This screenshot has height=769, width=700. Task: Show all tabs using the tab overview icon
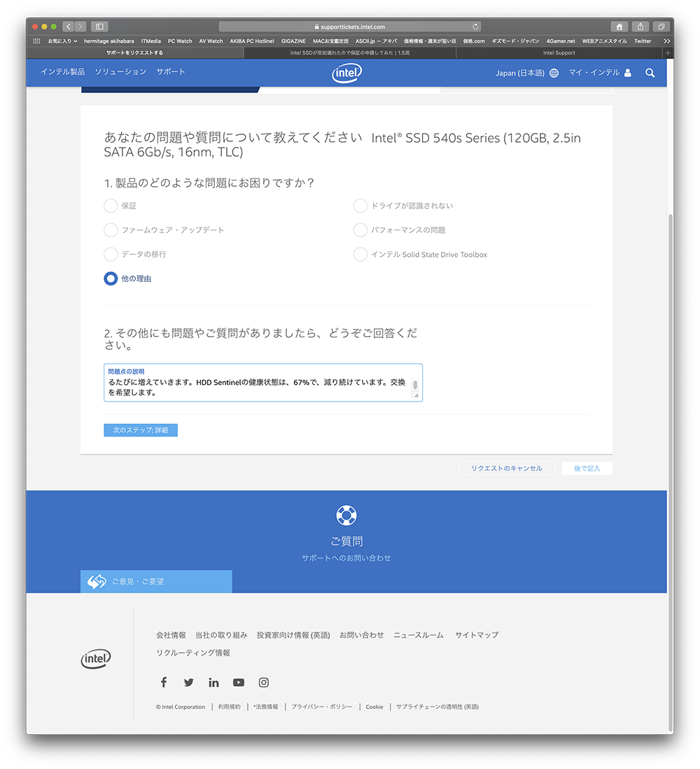[661, 27]
